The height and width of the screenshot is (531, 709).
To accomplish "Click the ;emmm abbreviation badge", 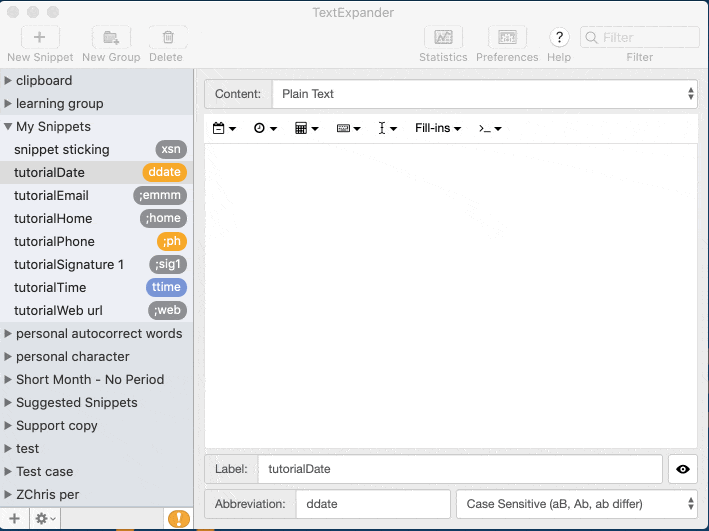I will click(160, 195).
